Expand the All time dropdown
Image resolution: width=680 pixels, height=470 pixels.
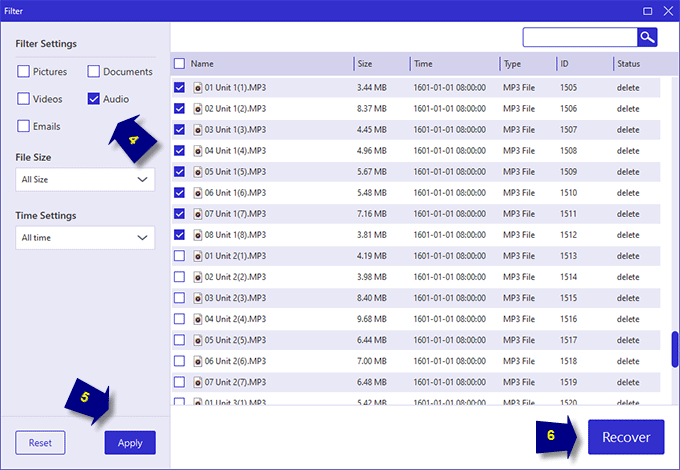pos(85,238)
